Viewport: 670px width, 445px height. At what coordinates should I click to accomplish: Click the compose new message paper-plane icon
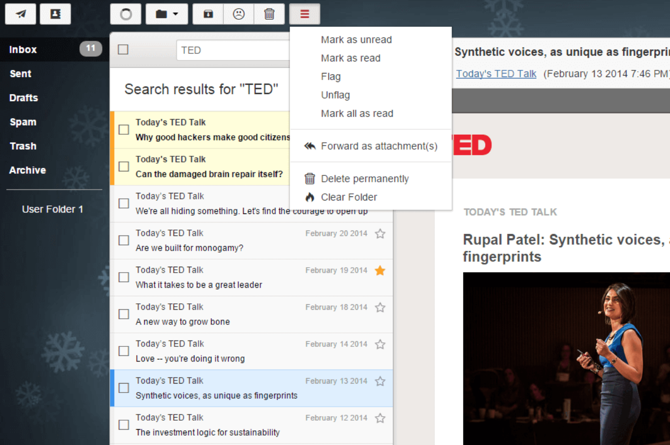21,14
